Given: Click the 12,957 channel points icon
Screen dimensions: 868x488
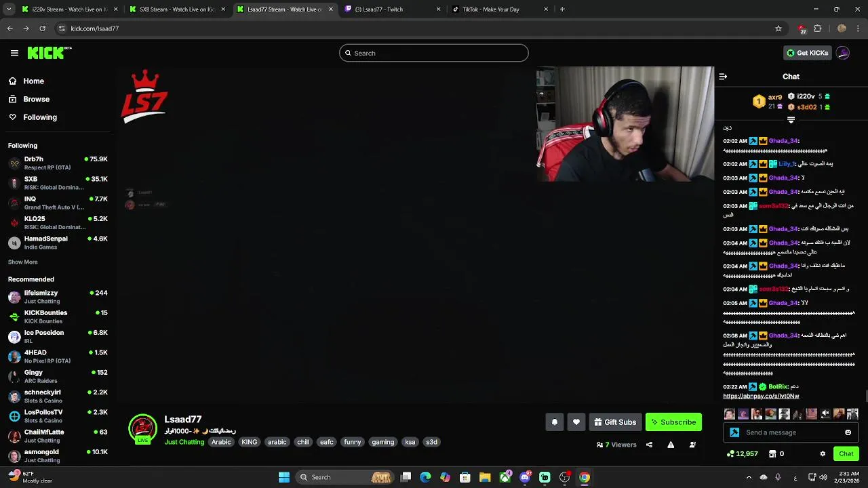Looking at the screenshot, I should 742,454.
